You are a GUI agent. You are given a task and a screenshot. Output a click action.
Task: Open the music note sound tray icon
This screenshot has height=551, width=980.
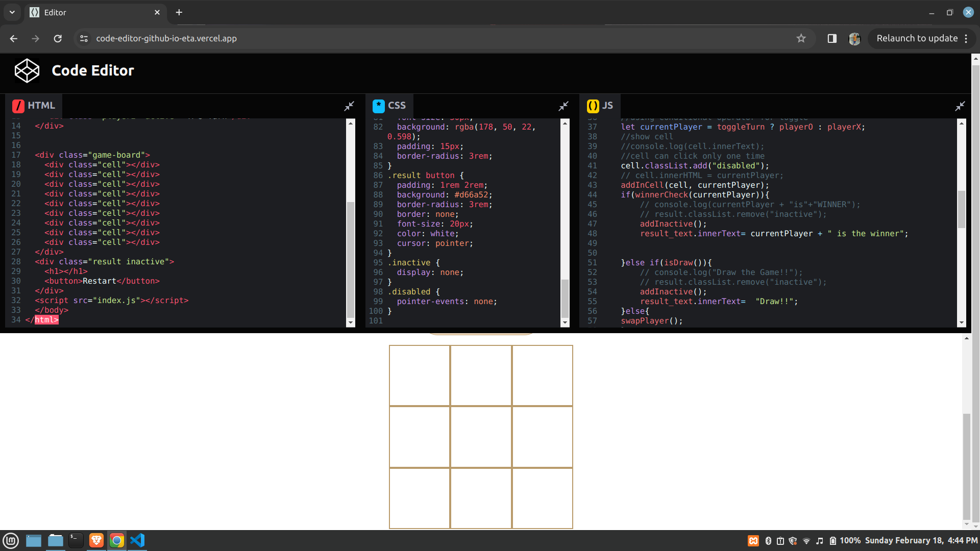pos(820,541)
